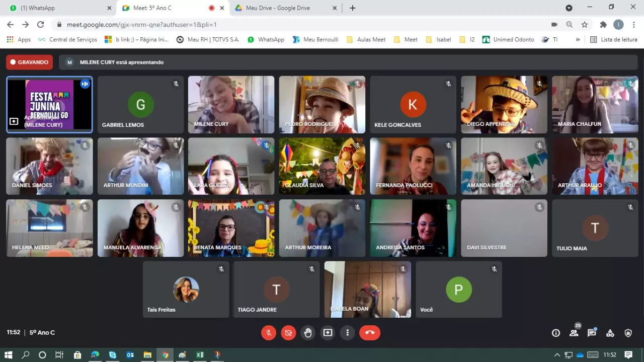Toggle the muted microphone button
Screen dimensions: 644x362
point(269,333)
